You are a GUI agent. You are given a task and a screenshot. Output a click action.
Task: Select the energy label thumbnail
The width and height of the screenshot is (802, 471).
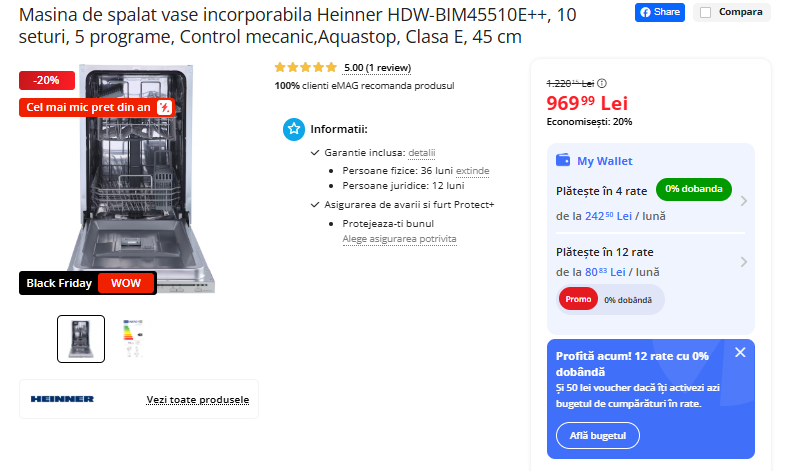pos(133,339)
